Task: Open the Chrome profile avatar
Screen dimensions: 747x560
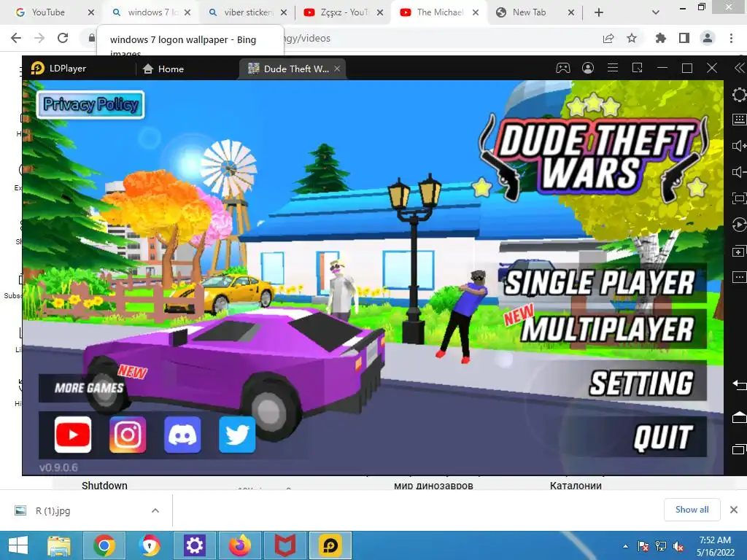Action: coord(708,38)
